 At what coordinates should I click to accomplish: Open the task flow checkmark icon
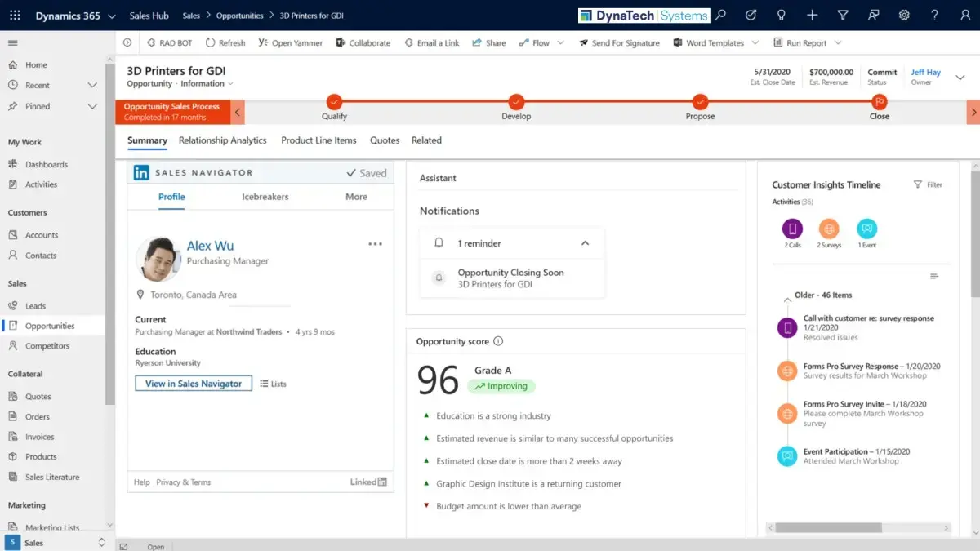(751, 15)
